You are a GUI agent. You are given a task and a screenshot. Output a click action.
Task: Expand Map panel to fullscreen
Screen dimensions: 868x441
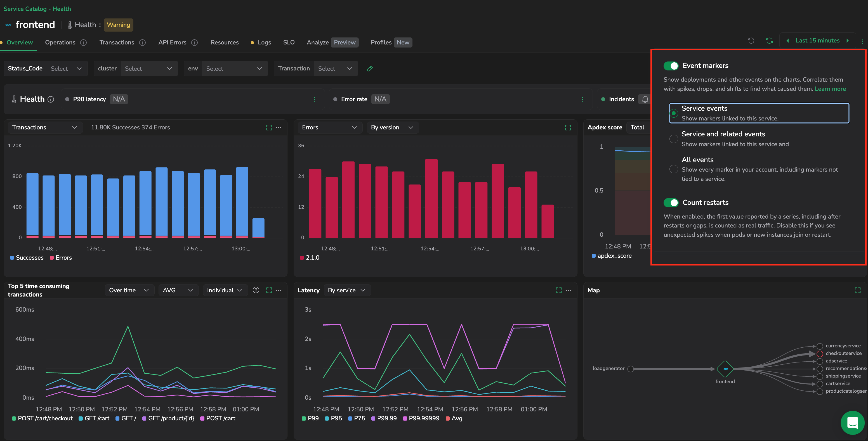(858, 290)
